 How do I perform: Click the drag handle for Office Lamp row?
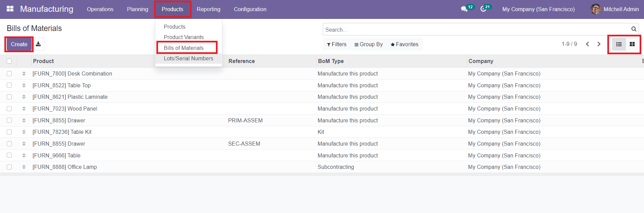pyautogui.click(x=24, y=167)
